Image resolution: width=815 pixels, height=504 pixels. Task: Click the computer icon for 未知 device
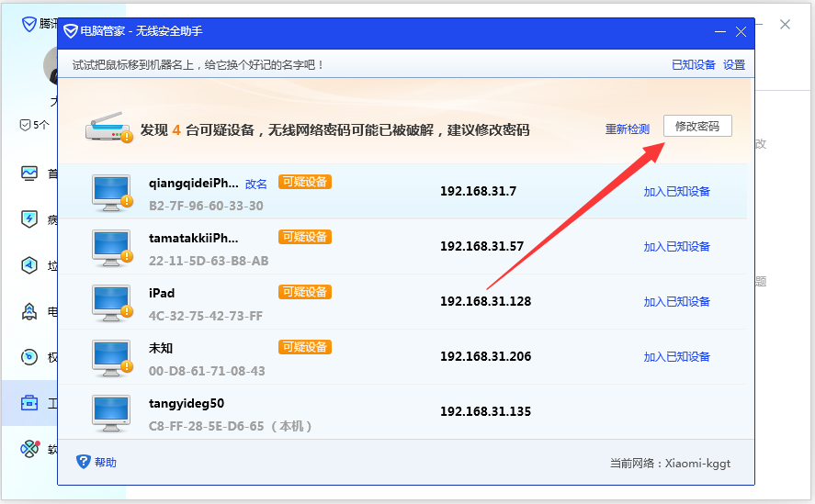point(112,358)
